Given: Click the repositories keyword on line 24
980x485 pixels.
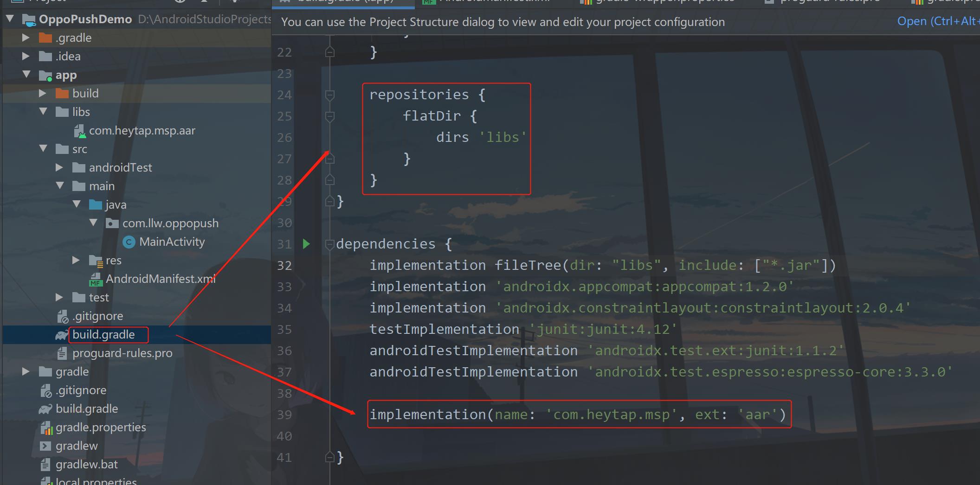Looking at the screenshot, I should tap(419, 95).
